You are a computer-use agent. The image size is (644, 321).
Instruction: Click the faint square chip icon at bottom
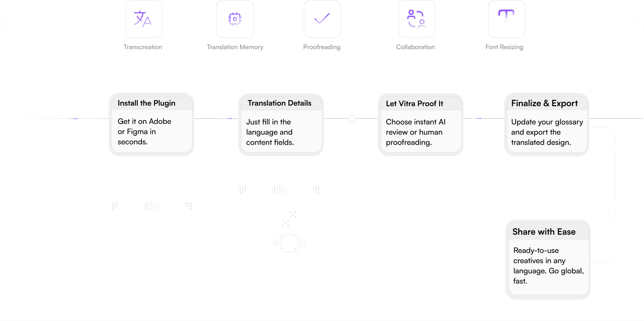pyautogui.click(x=289, y=243)
